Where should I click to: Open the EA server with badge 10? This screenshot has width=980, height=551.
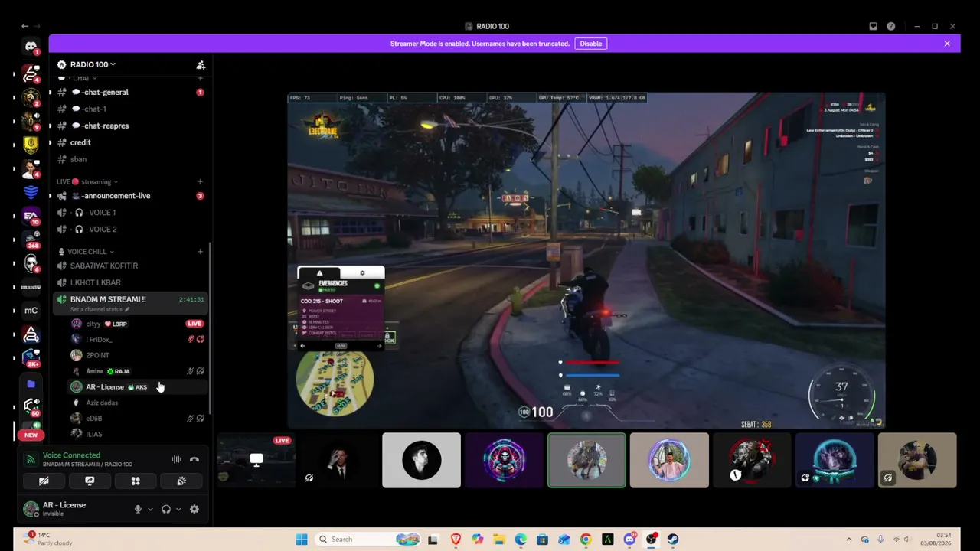[31, 216]
